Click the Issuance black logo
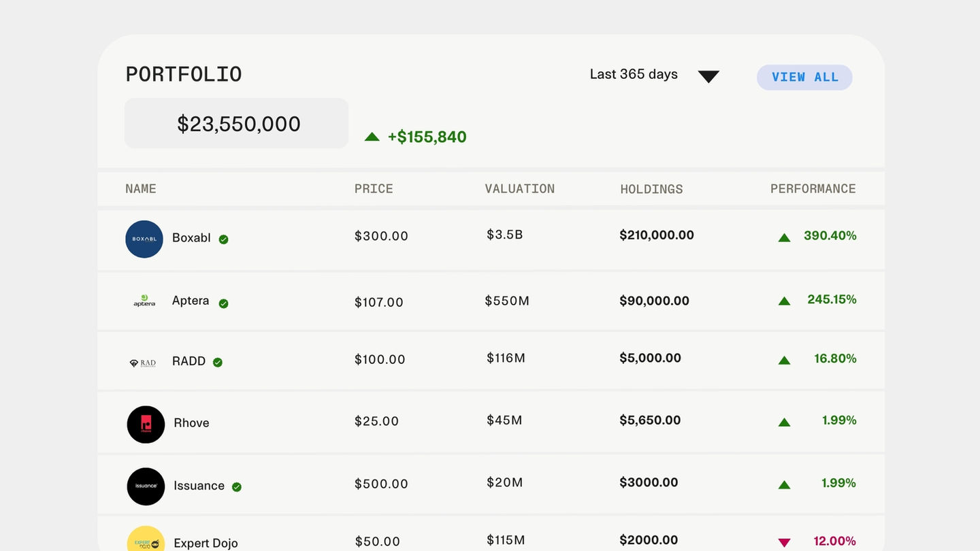Viewport: 980px width, 551px height. tap(146, 486)
